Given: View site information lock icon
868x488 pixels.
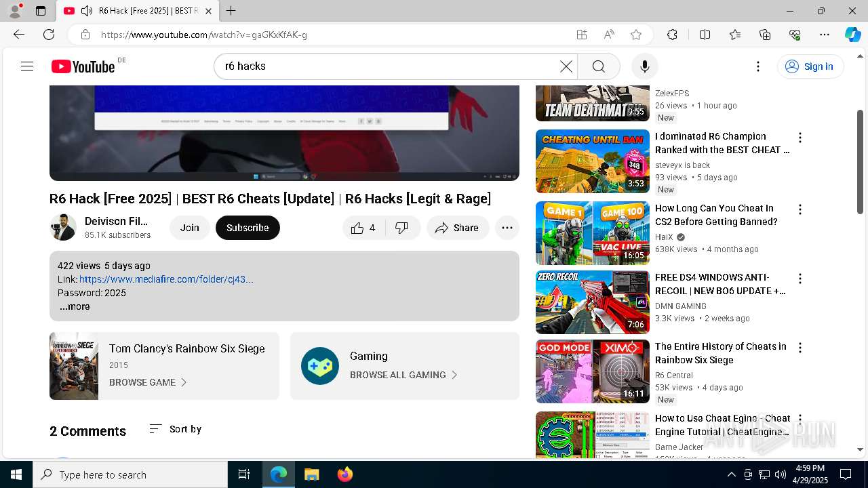Looking at the screenshot, I should coord(85,35).
